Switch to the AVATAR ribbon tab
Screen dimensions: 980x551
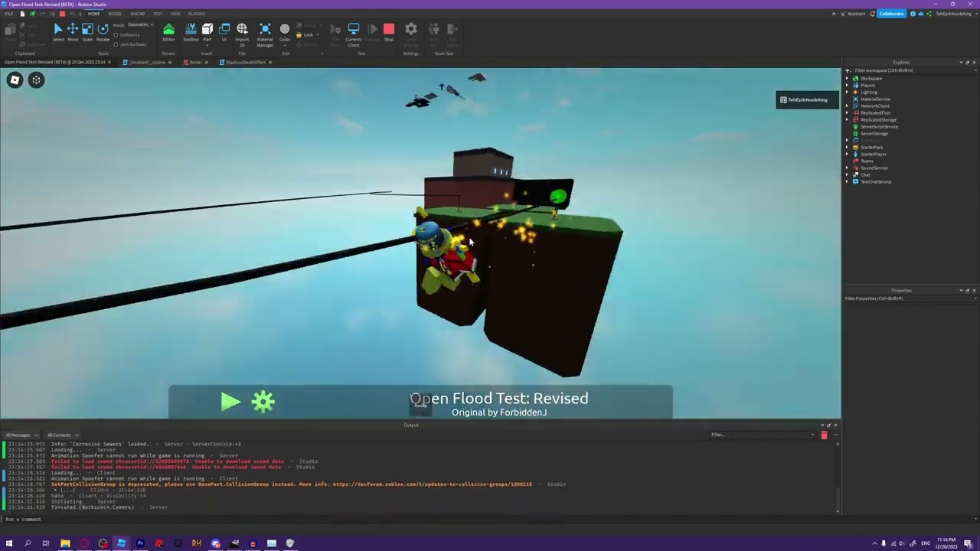pos(137,14)
